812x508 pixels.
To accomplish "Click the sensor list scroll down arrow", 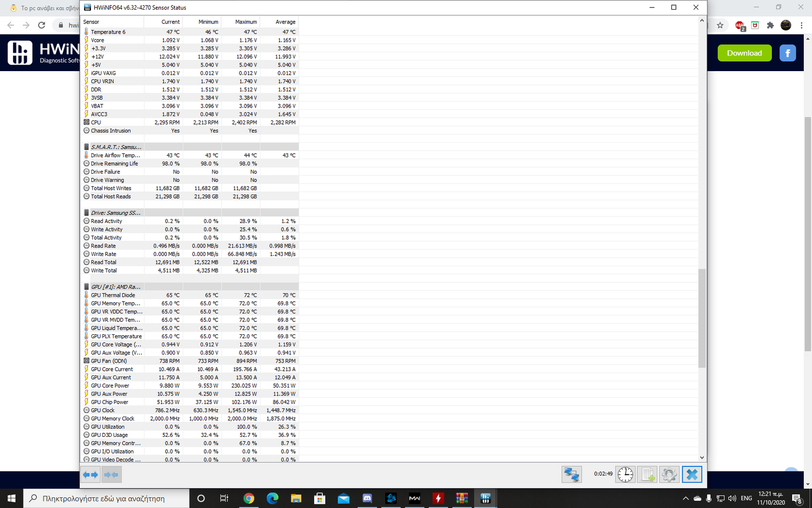I will 702,458.
